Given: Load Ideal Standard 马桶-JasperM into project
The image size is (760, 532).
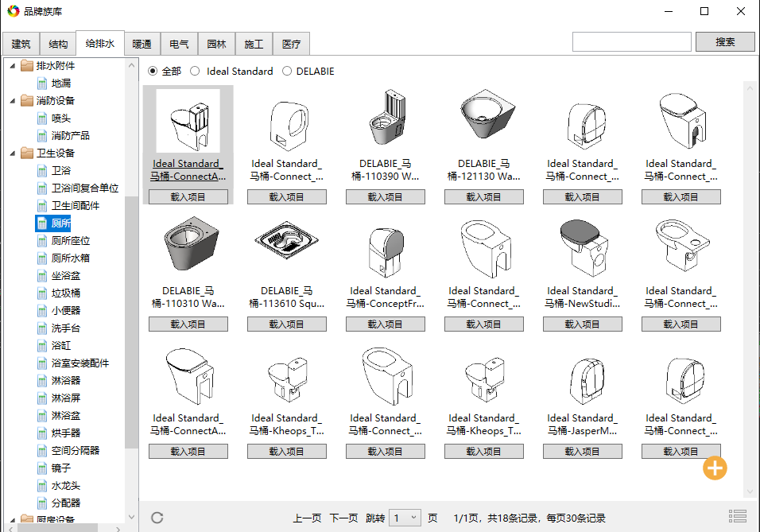Looking at the screenshot, I should [x=583, y=452].
